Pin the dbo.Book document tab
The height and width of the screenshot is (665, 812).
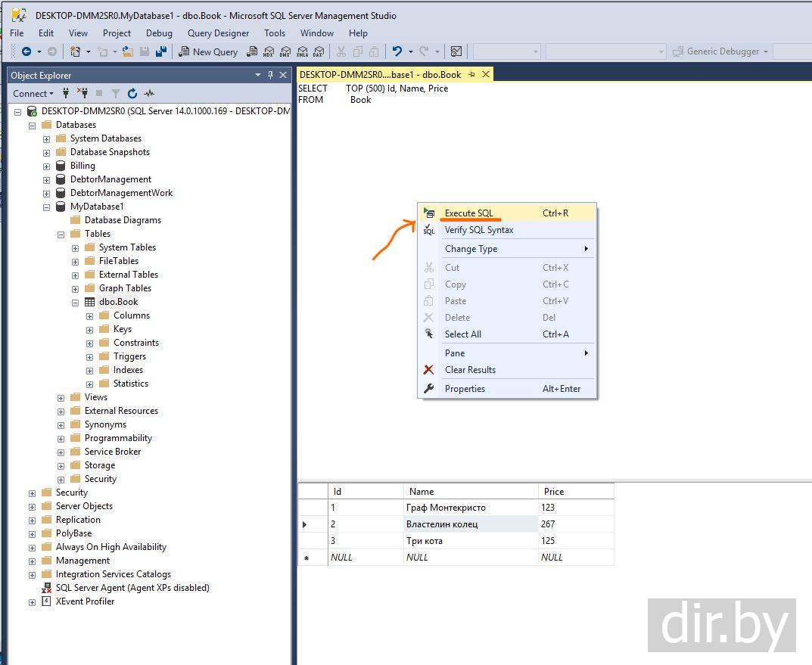(471, 74)
